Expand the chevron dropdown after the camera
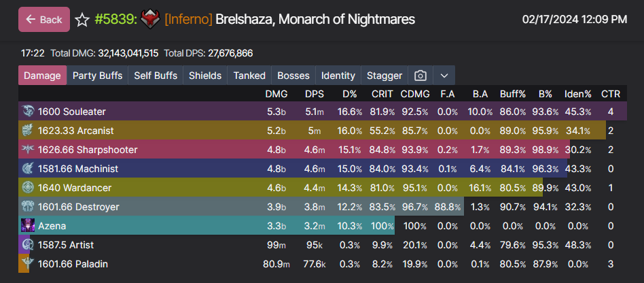Screen dimensions: 644x283 (x=444, y=76)
